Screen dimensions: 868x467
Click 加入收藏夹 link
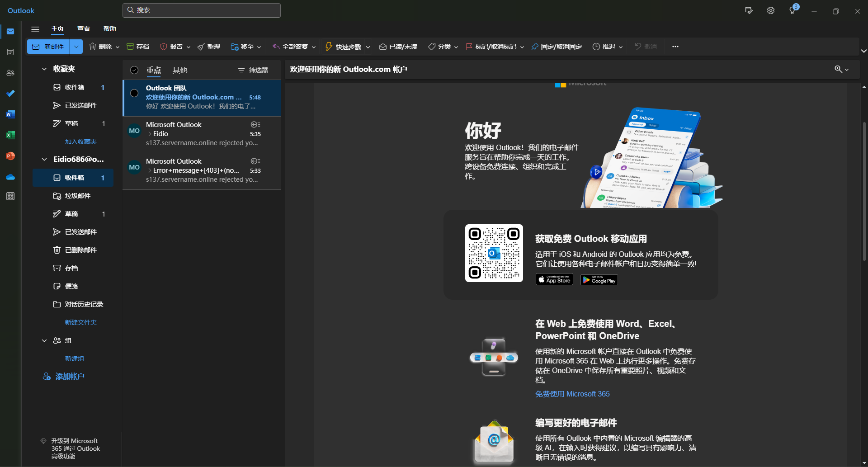point(81,142)
